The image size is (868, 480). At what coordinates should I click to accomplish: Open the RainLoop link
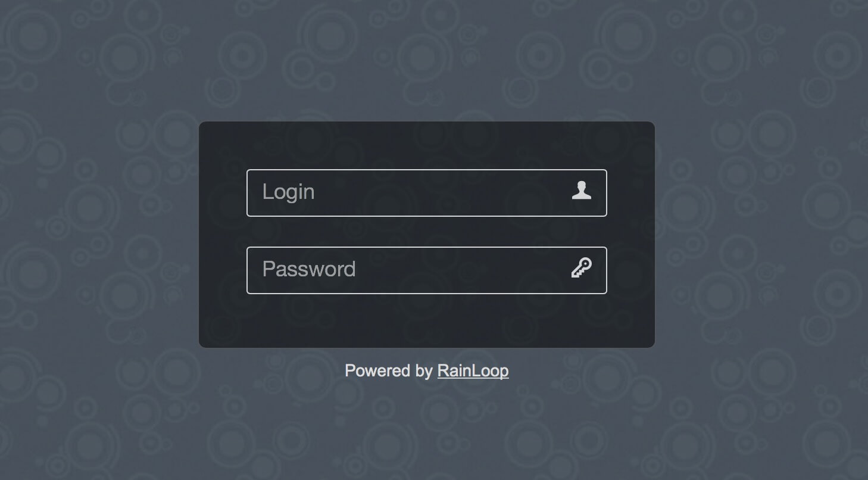click(x=473, y=370)
